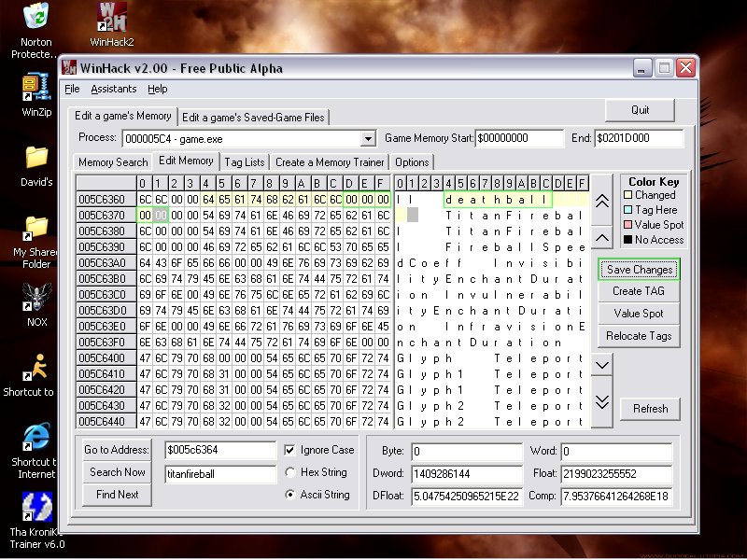Open the WinHack2 desktop shortcut
747x560 pixels.
pos(112,24)
